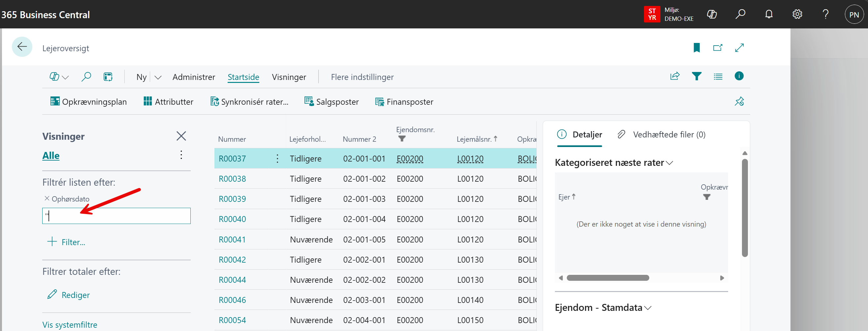Share the page via share icon
This screenshot has width=868, height=331.
pyautogui.click(x=675, y=76)
